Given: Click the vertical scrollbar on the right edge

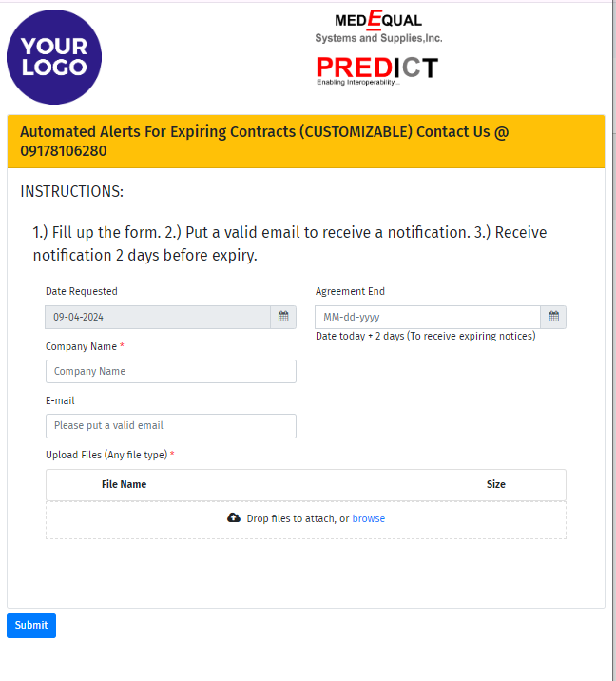Looking at the screenshot, I should (x=614, y=340).
